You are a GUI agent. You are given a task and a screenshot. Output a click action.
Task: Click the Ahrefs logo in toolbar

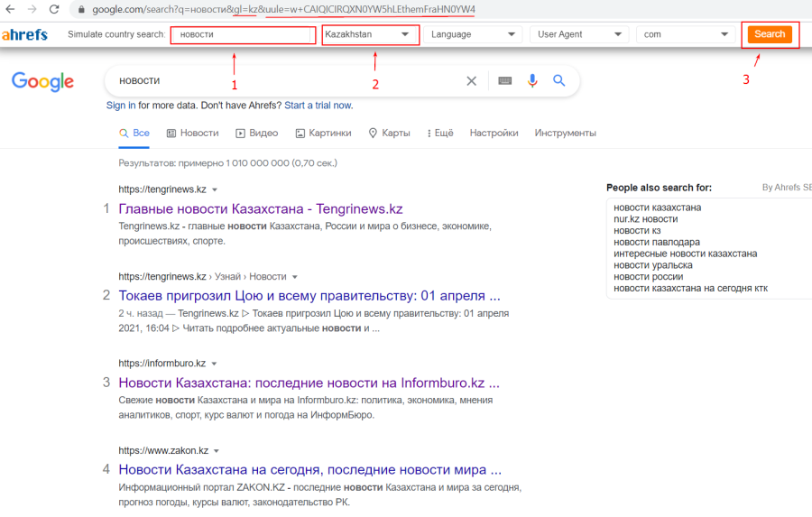[24, 34]
